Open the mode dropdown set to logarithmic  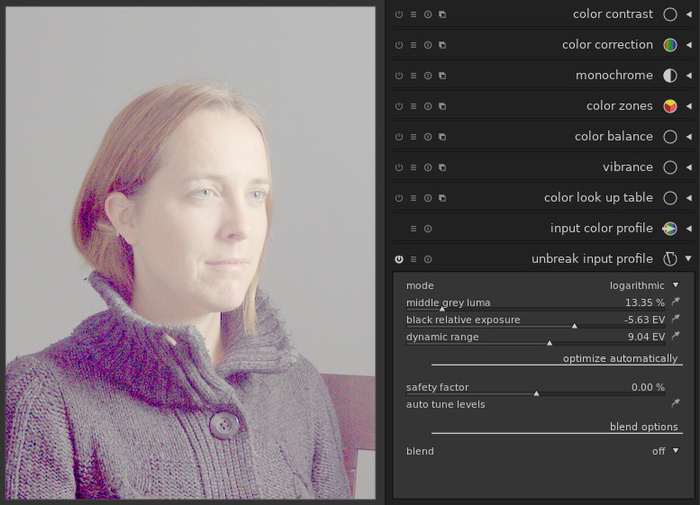click(644, 286)
